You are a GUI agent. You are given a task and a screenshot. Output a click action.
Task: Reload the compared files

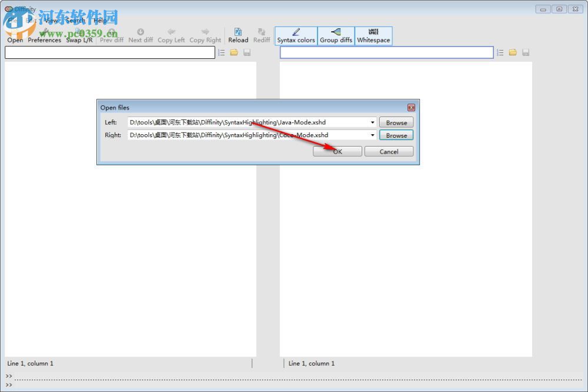coord(238,36)
